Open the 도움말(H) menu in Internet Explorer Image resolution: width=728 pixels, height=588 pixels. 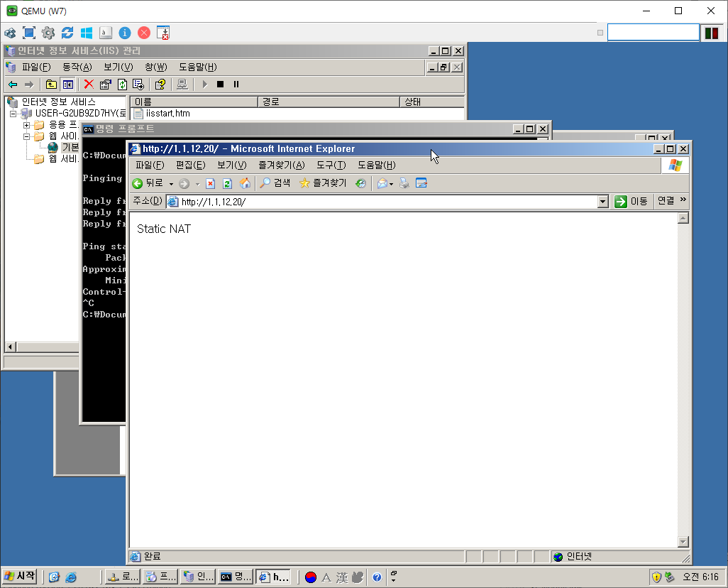(376, 165)
